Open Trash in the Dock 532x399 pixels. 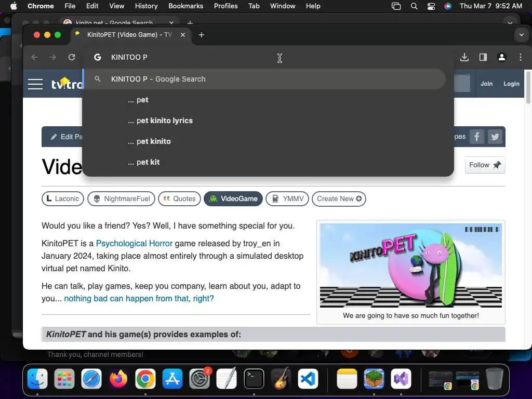tap(495, 379)
